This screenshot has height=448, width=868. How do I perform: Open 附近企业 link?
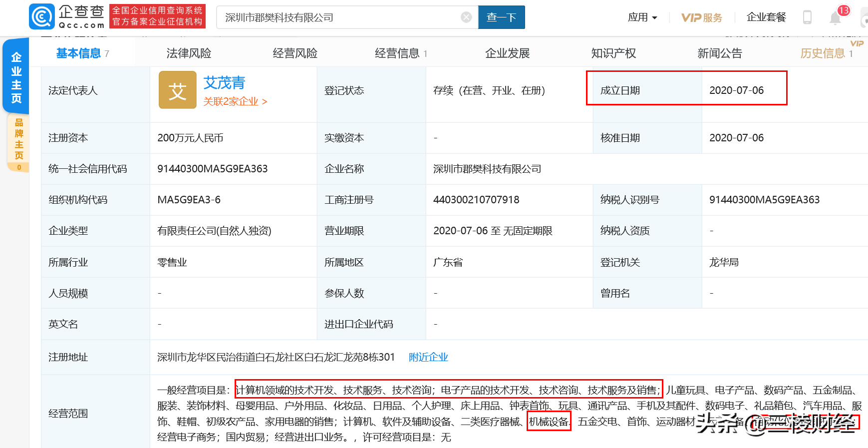[428, 357]
